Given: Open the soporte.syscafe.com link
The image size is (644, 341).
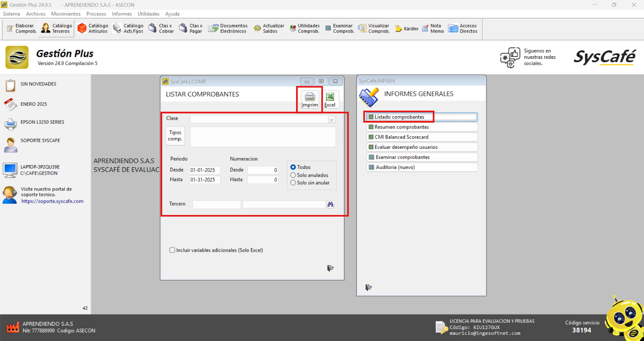Looking at the screenshot, I should tap(52, 201).
